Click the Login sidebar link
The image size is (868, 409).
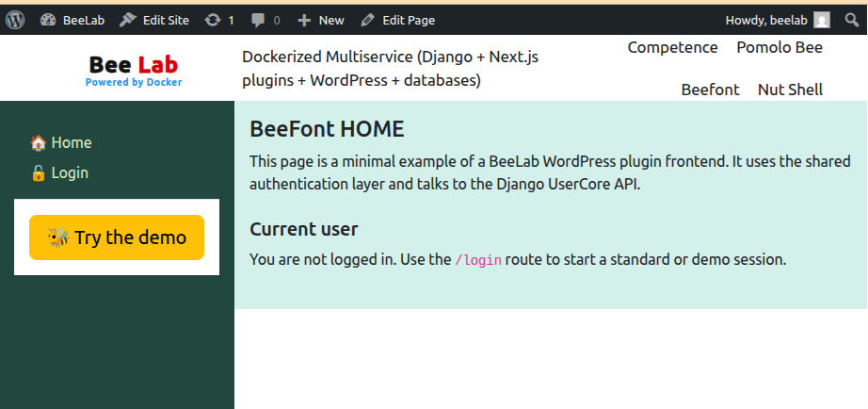70,173
